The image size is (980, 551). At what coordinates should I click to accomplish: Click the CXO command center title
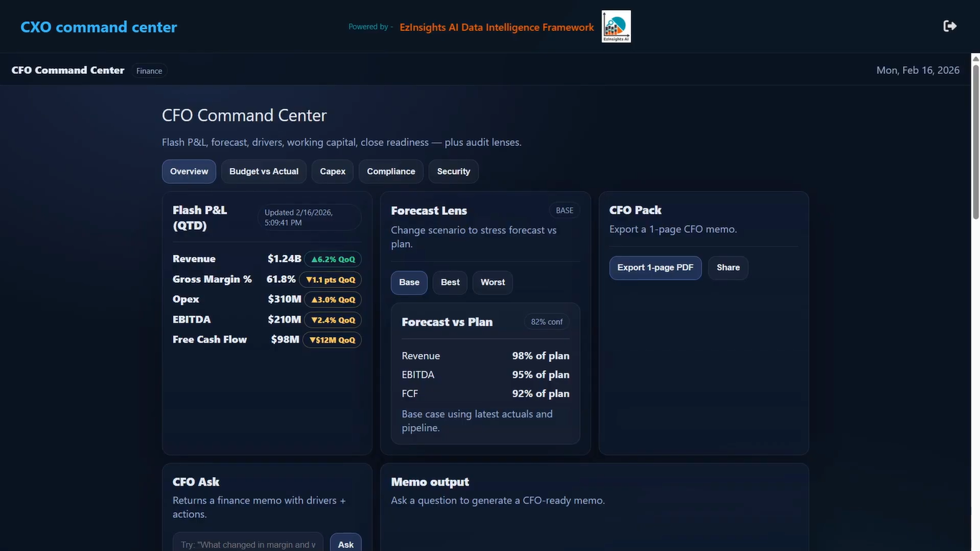click(98, 27)
